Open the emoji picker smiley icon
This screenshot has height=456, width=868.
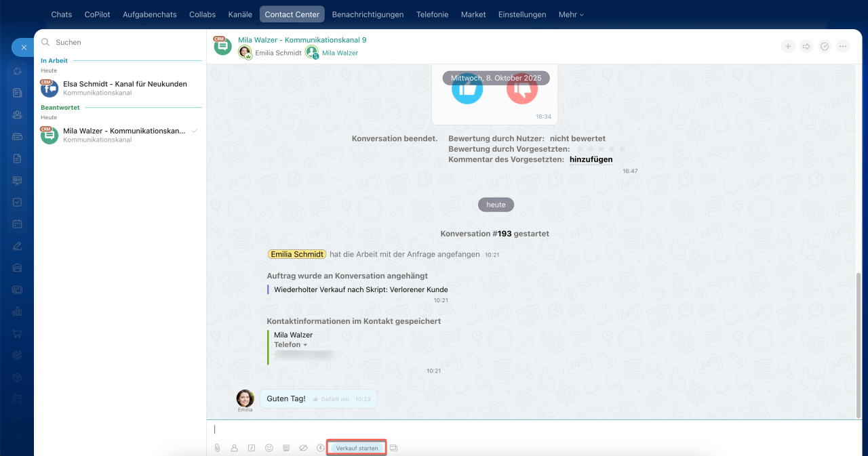(269, 448)
